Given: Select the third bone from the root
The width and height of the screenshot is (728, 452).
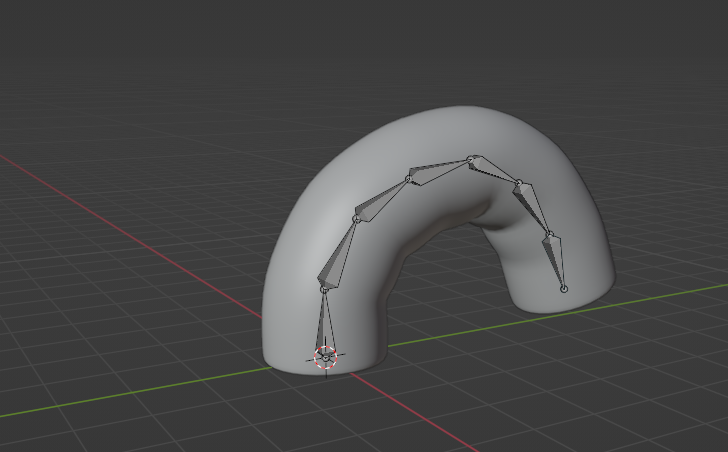Looking at the screenshot, I should (383, 200).
